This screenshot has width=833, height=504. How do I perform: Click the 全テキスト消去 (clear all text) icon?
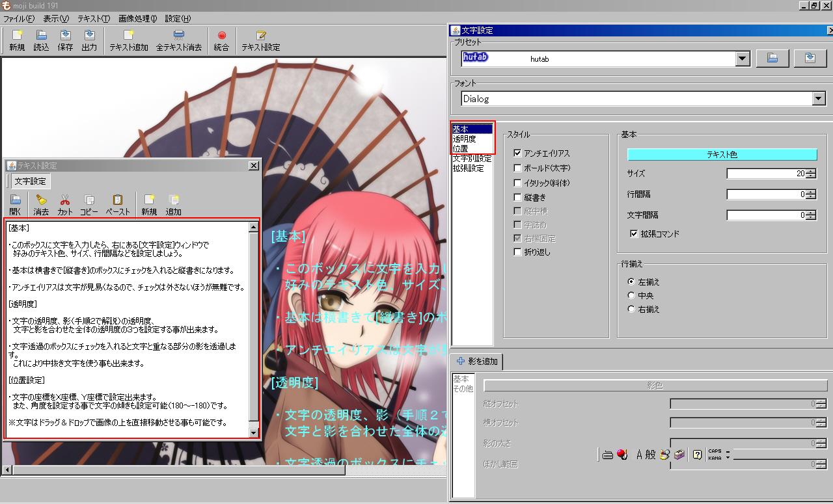click(x=178, y=36)
